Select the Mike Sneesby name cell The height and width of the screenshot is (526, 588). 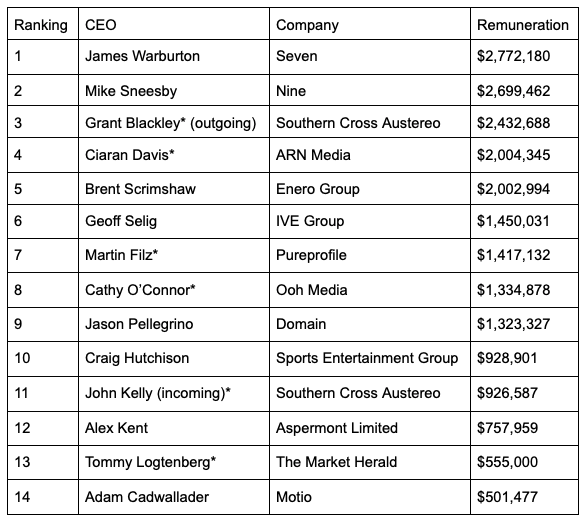[x=174, y=90]
